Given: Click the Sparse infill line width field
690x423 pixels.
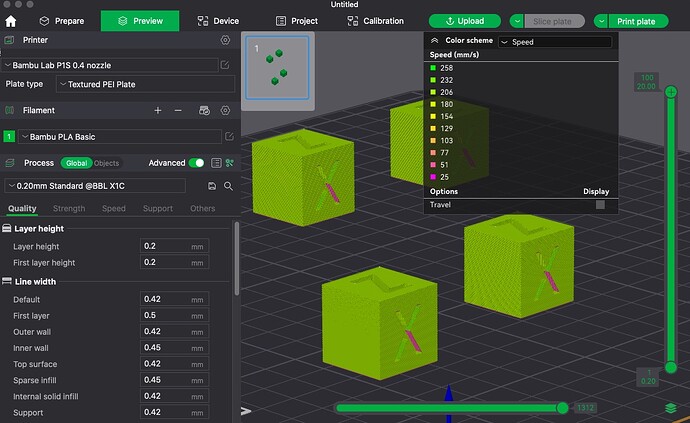Looking at the screenshot, I should (174, 380).
